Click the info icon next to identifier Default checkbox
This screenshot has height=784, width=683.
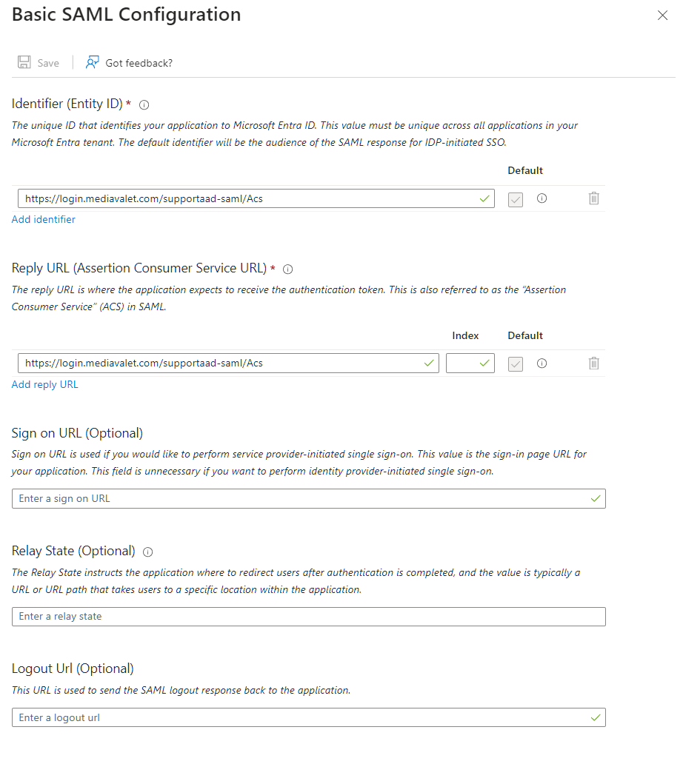(542, 198)
